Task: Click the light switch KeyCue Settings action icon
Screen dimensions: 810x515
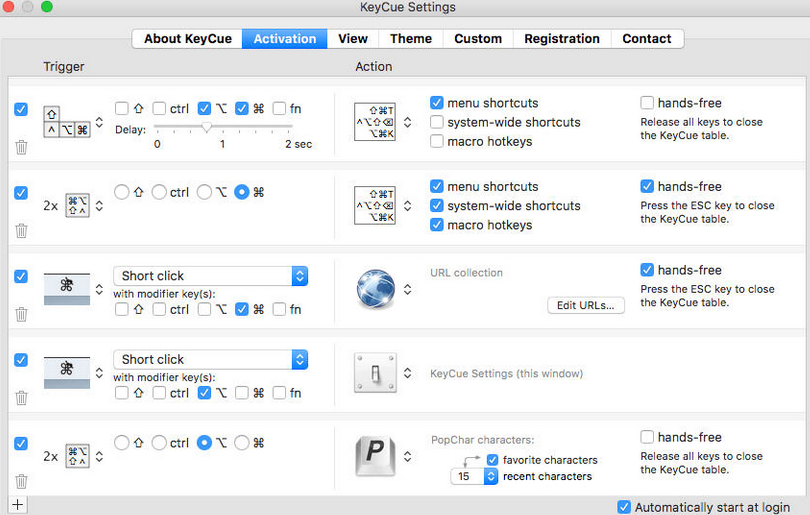Action: [376, 373]
